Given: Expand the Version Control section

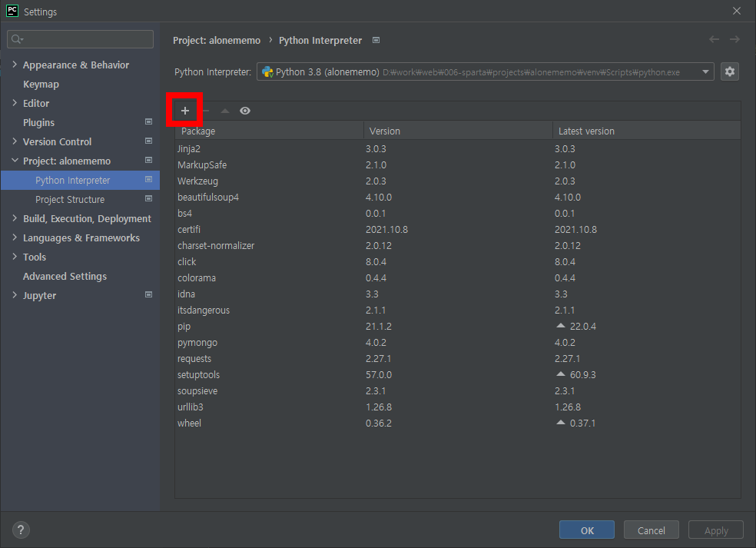Looking at the screenshot, I should [x=15, y=141].
